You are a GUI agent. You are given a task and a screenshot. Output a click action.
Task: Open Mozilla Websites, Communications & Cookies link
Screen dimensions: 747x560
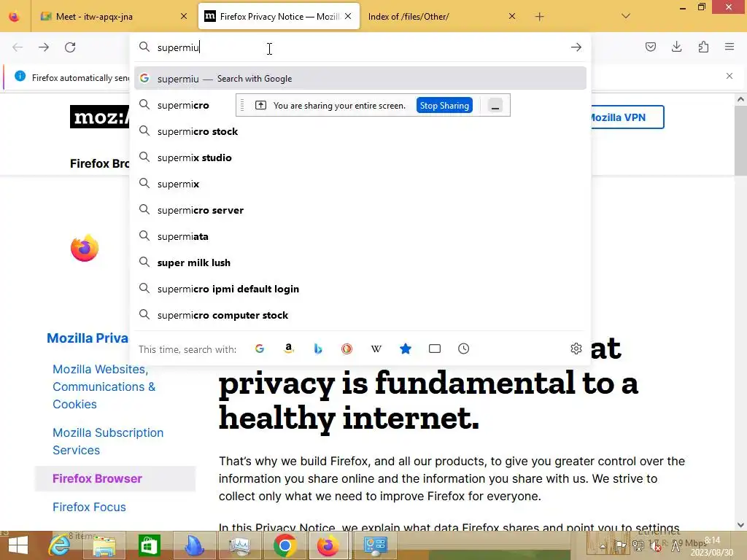click(x=104, y=386)
